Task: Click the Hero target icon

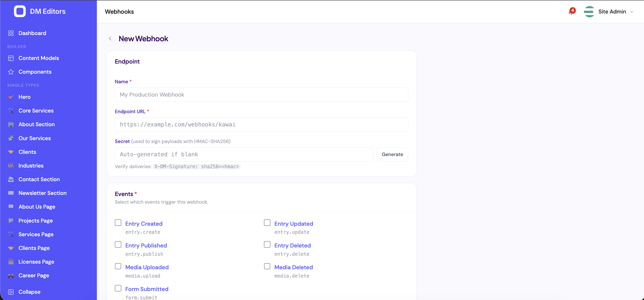Action: click(11, 97)
